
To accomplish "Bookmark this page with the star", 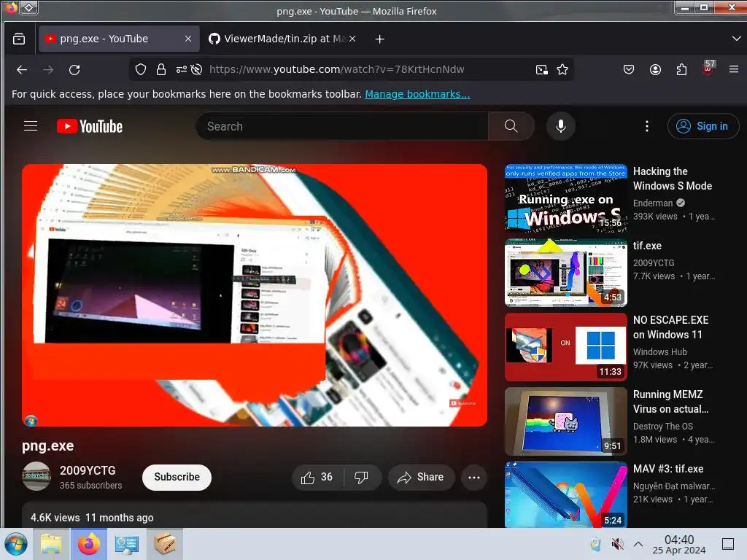I will tap(562, 69).
